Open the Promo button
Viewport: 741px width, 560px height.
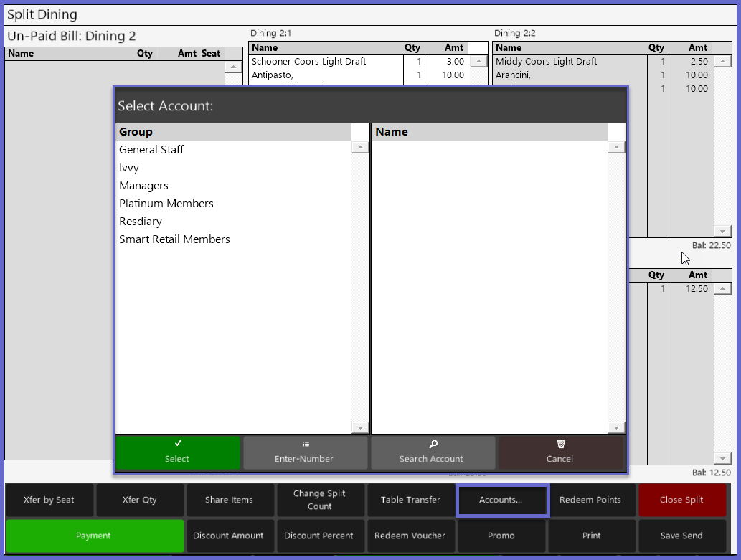coord(501,536)
